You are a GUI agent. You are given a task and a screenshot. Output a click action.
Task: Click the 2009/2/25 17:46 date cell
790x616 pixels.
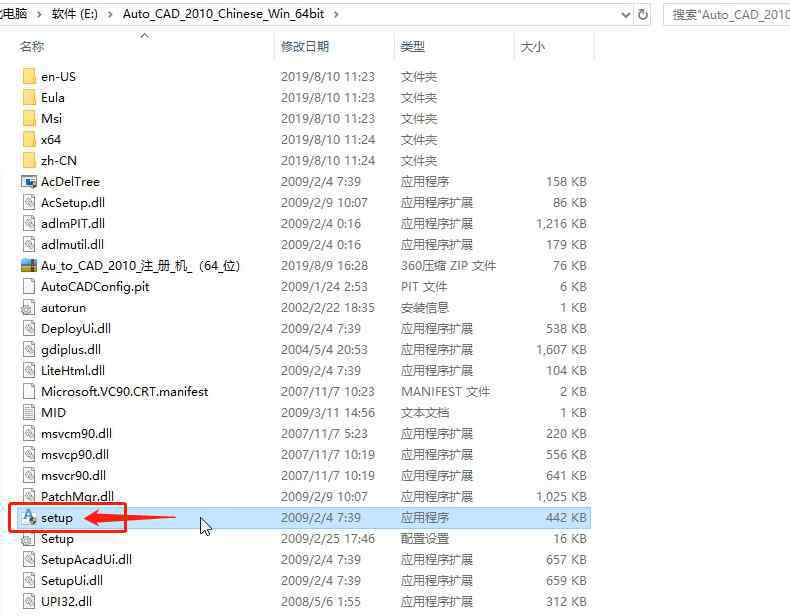tap(328, 539)
